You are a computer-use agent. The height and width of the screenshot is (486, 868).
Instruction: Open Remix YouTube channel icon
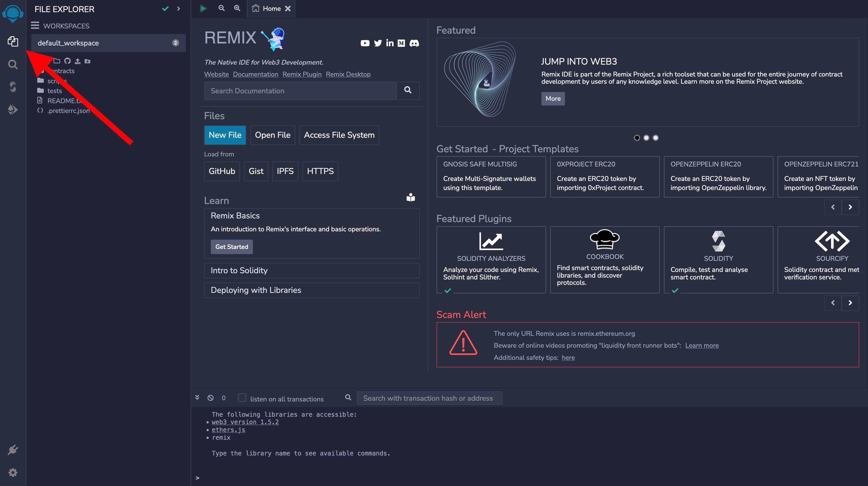coord(365,43)
